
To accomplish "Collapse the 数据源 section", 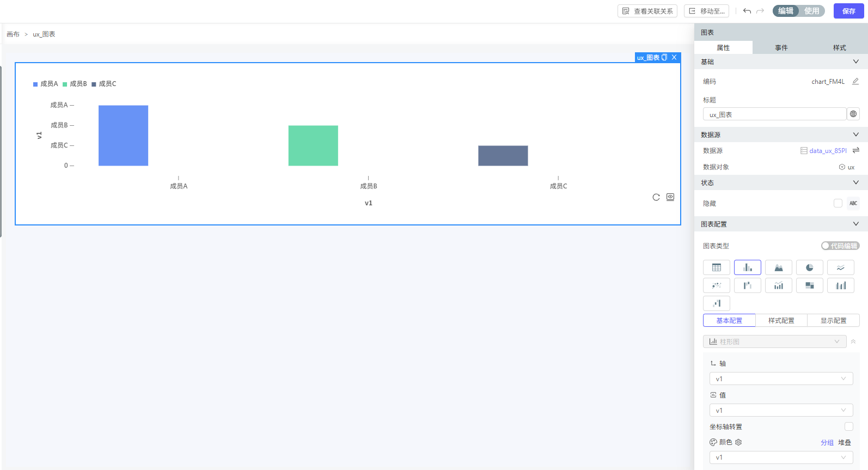I will 855,135.
